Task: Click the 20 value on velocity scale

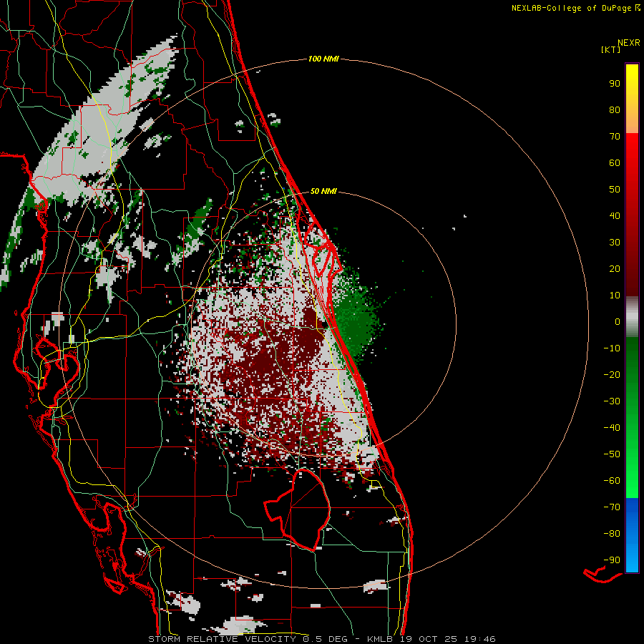Action: tap(615, 268)
